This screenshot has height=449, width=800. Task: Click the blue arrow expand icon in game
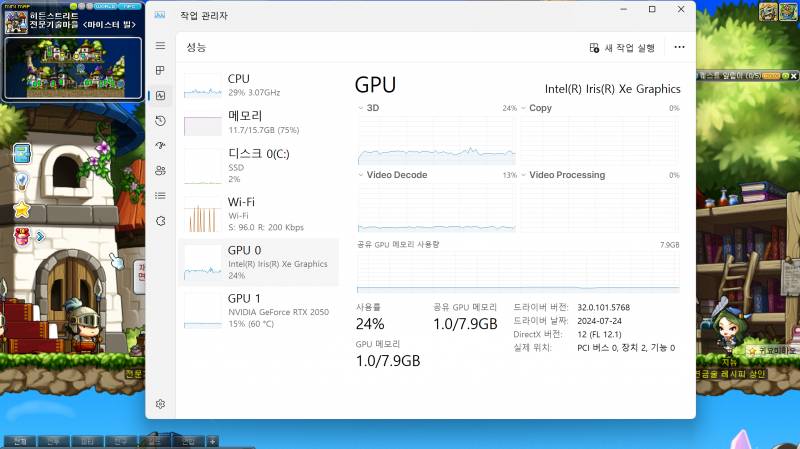[40, 236]
